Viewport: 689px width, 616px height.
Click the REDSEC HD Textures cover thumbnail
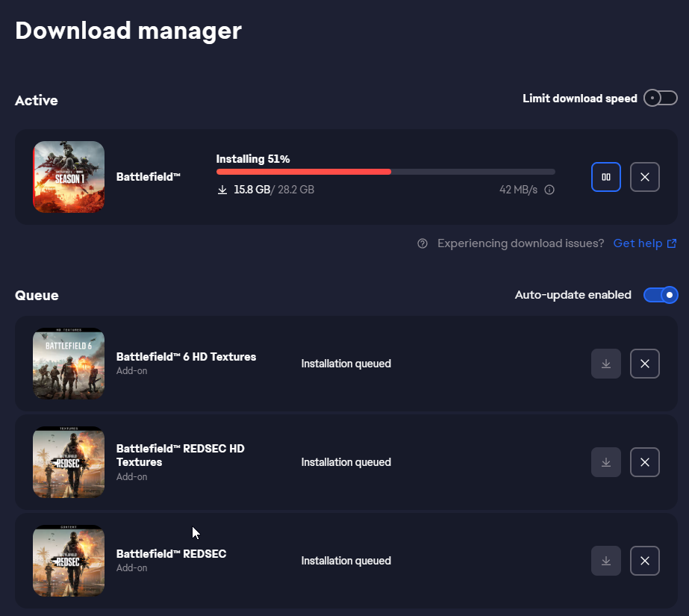69,462
